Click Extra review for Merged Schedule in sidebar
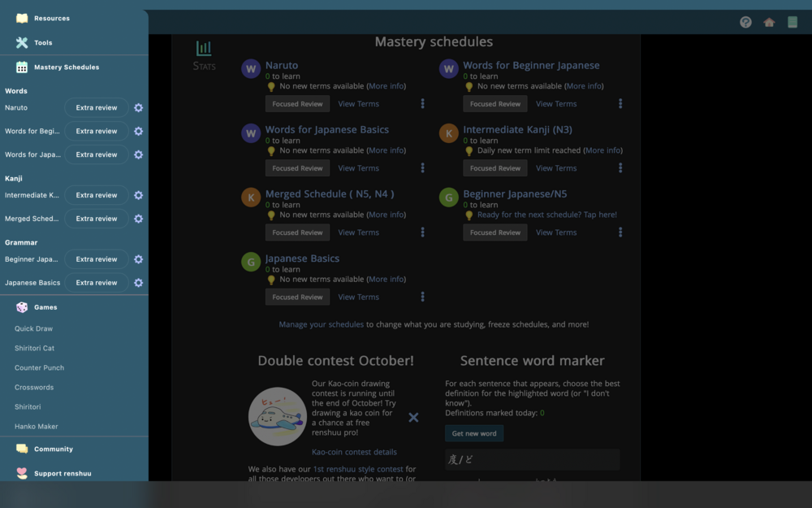The image size is (812, 508). (97, 219)
